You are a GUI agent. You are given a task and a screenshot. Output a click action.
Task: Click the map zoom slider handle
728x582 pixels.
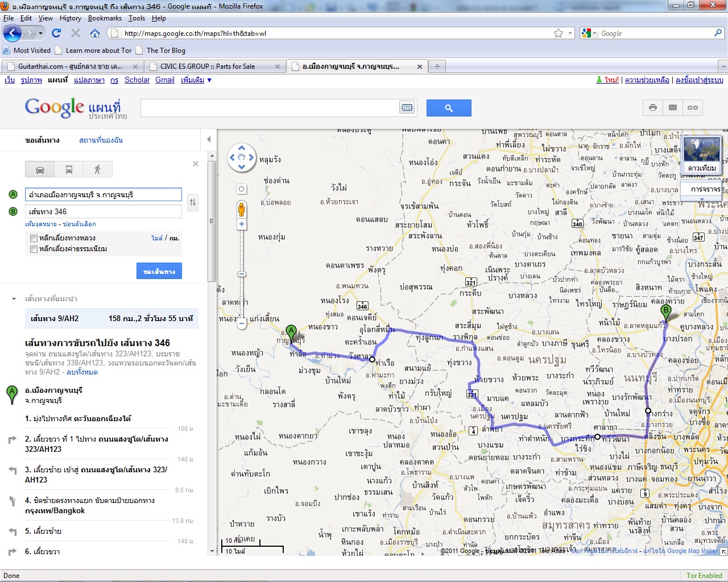click(x=242, y=275)
